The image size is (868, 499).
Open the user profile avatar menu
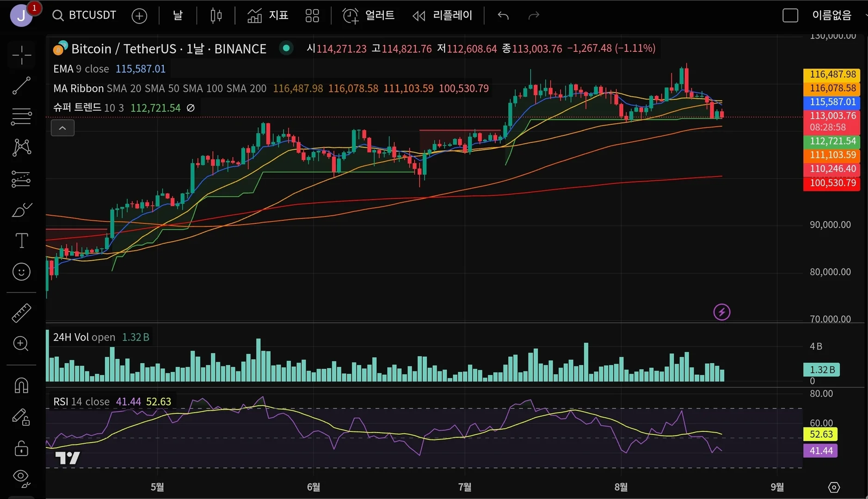[21, 16]
